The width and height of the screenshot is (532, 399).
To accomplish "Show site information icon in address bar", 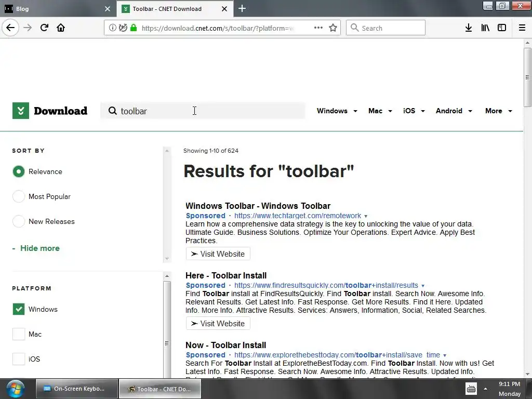I will click(112, 28).
